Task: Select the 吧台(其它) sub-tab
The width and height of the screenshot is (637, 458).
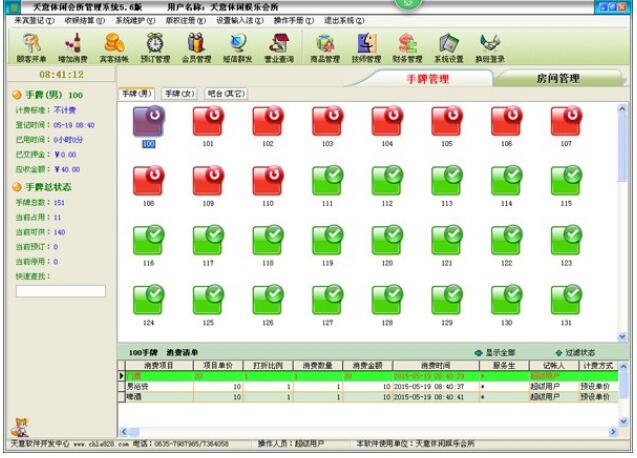Action: (x=226, y=94)
